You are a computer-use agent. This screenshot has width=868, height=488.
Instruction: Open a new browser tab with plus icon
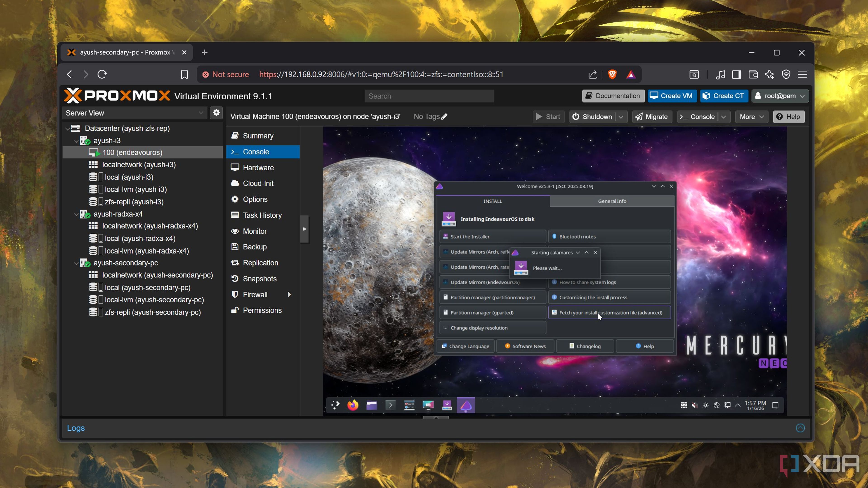[205, 53]
